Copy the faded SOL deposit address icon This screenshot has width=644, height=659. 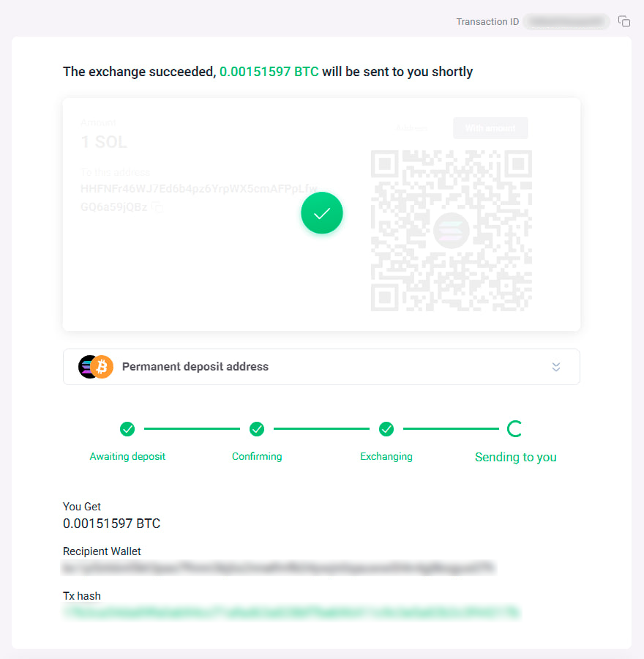click(157, 206)
